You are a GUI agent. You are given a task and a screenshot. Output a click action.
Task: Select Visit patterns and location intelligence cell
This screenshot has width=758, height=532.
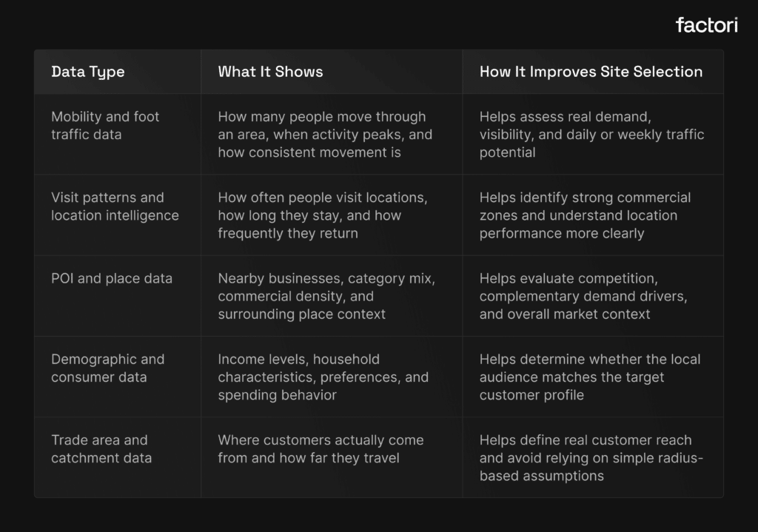[x=115, y=206]
